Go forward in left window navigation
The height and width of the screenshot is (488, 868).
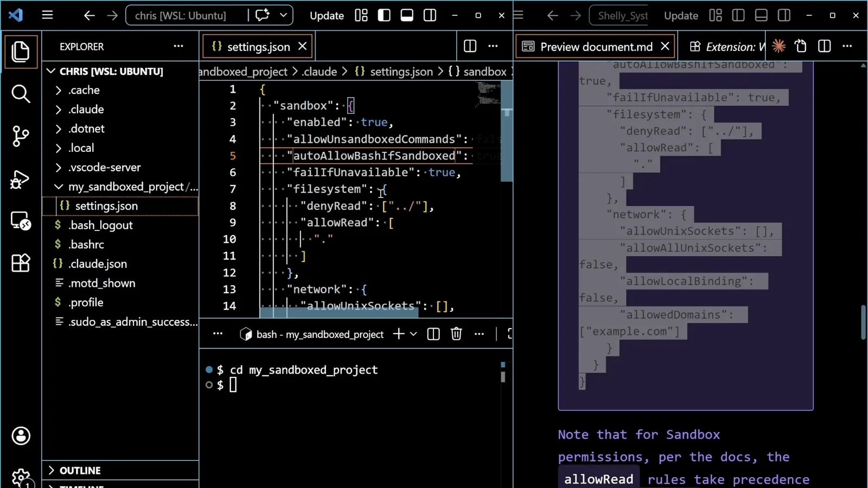pyautogui.click(x=112, y=15)
